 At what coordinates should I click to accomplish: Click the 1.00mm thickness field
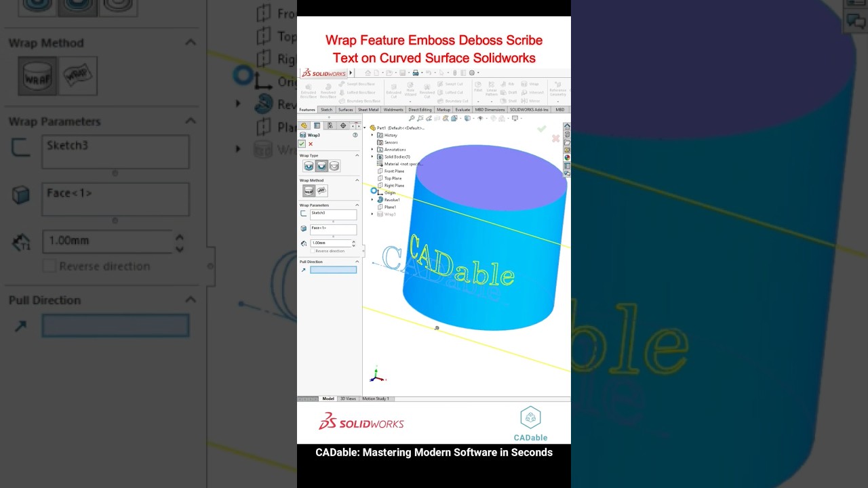tap(330, 243)
